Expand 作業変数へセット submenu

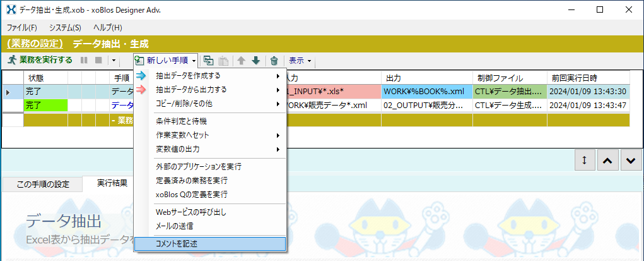(x=210, y=135)
